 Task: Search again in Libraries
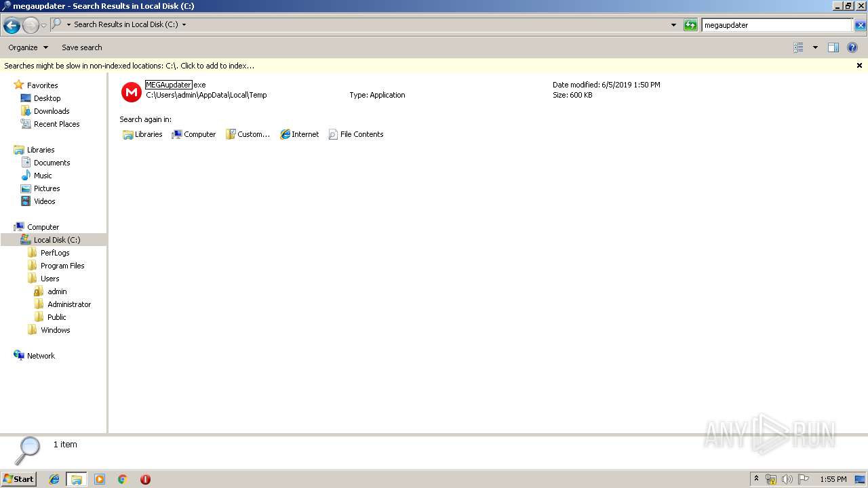[142, 134]
